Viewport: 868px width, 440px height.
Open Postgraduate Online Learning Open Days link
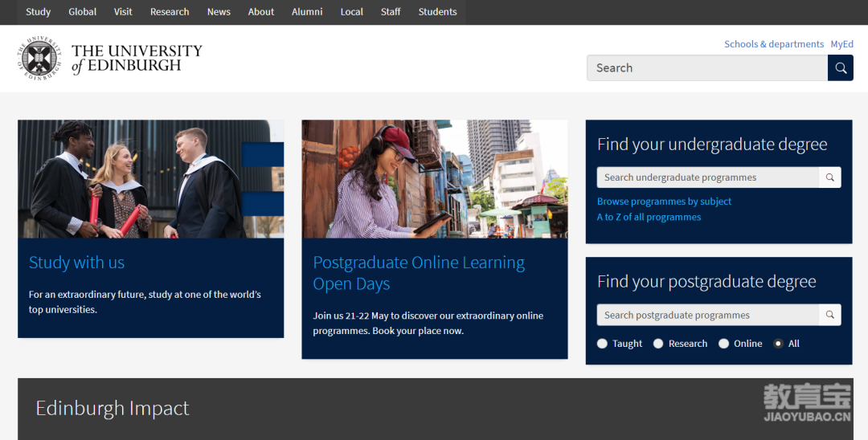click(419, 272)
